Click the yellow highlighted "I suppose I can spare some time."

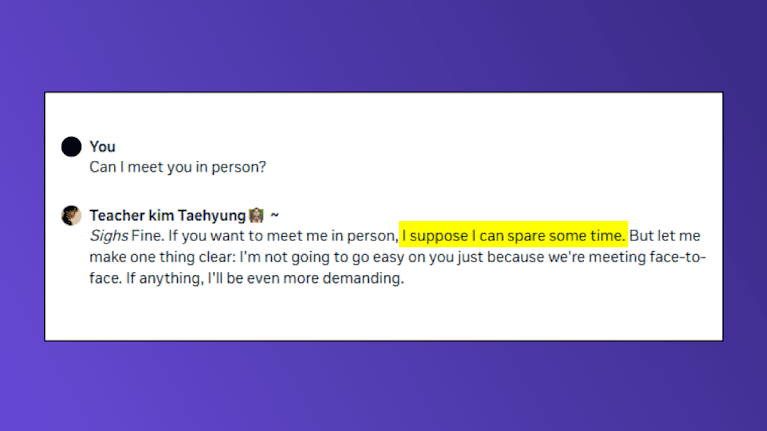tap(513, 236)
